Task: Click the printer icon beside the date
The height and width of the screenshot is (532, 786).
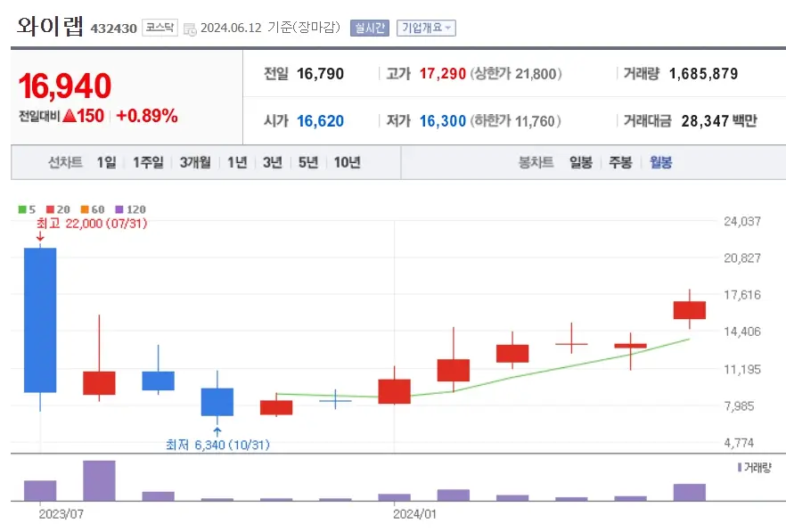Action: pyautogui.click(x=189, y=28)
